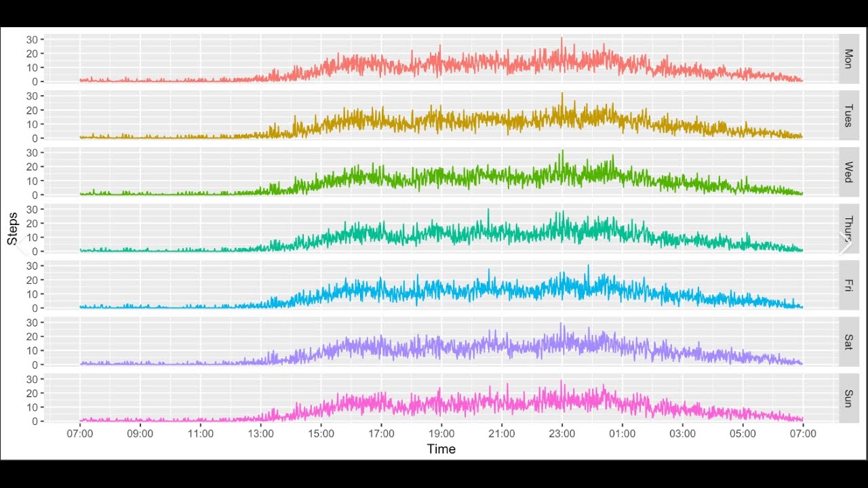Screen dimensions: 868x488
Task: Click the 15:00 tick label
Action: (321, 434)
